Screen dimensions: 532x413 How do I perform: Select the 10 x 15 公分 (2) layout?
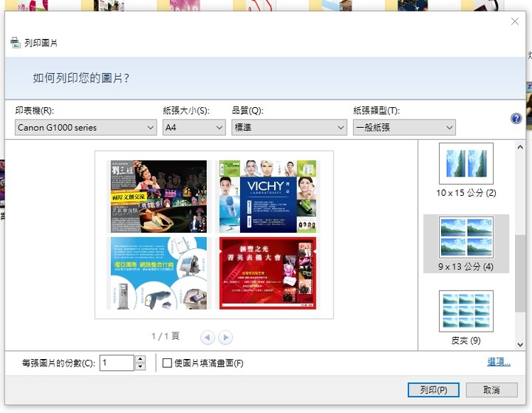click(x=466, y=171)
